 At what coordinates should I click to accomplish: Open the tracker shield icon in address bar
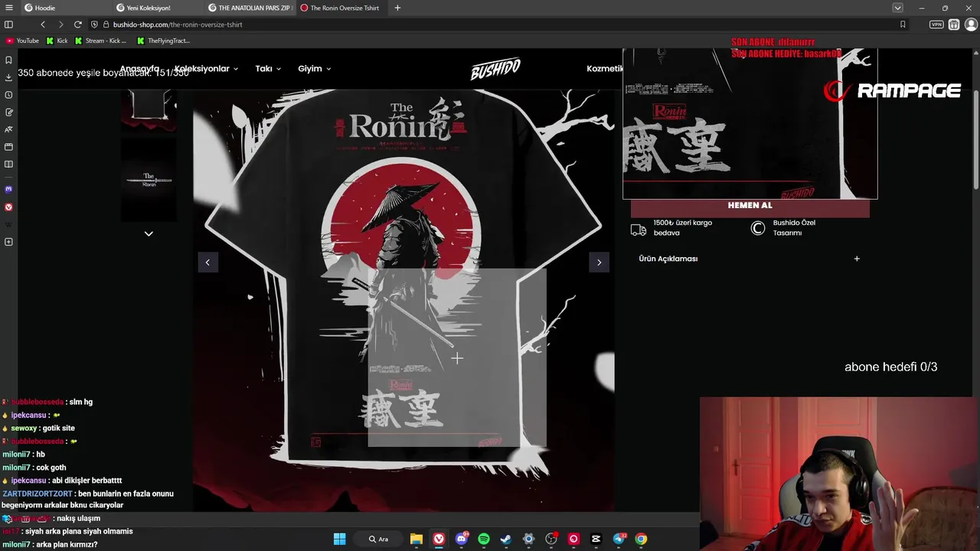94,24
